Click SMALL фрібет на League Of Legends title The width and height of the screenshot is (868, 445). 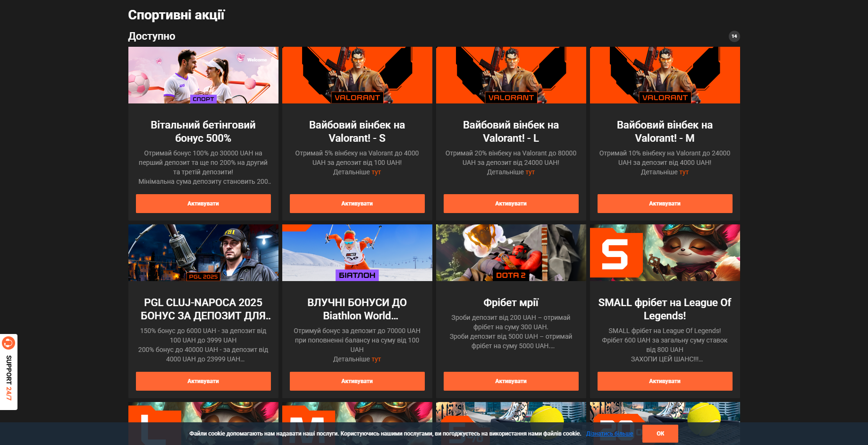coord(665,309)
